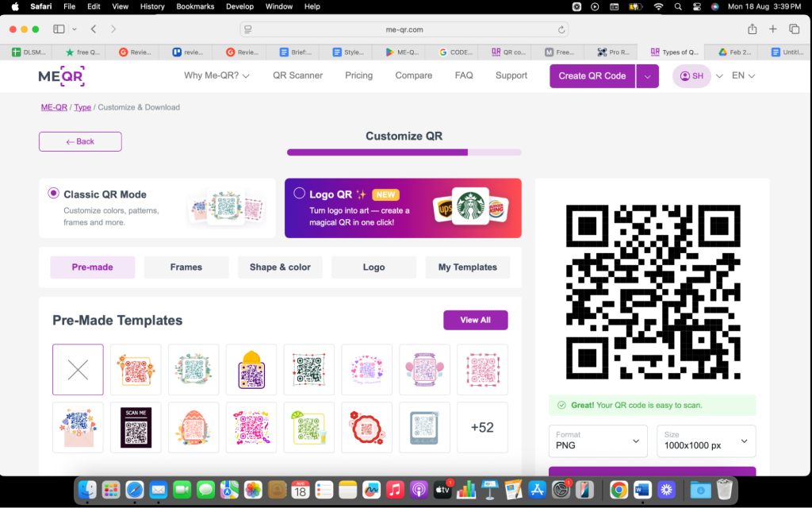
Task: Click the View All templates button
Action: click(475, 320)
